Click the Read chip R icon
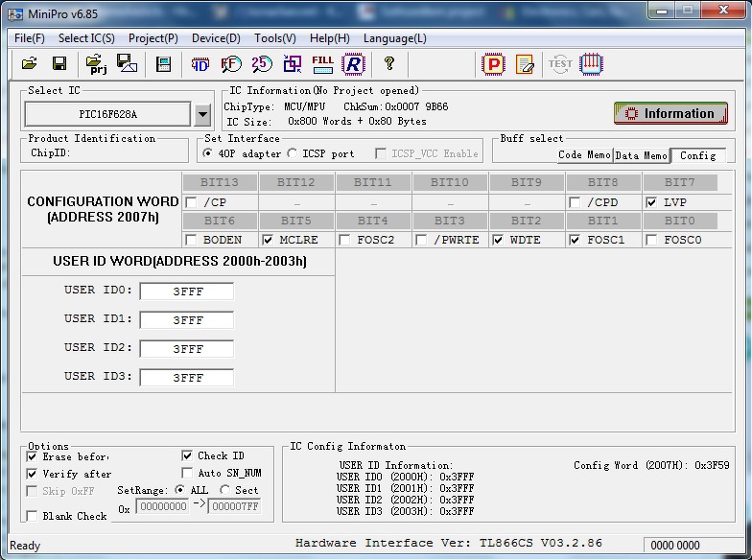752x560 pixels. pos(354,63)
